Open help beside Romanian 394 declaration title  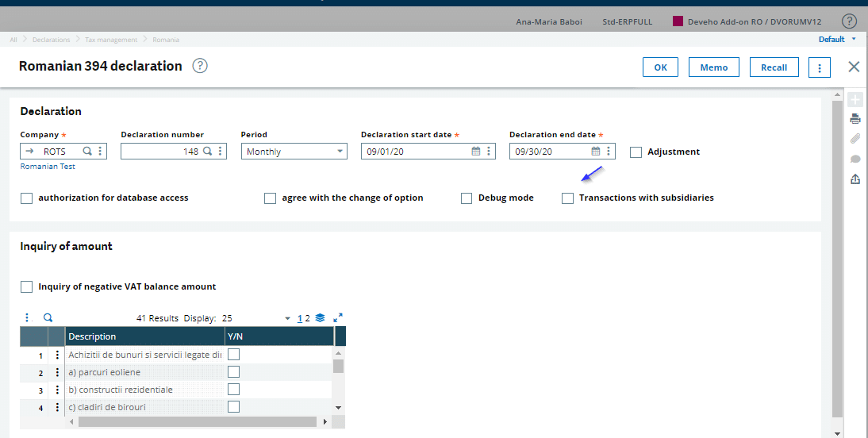[x=200, y=66]
